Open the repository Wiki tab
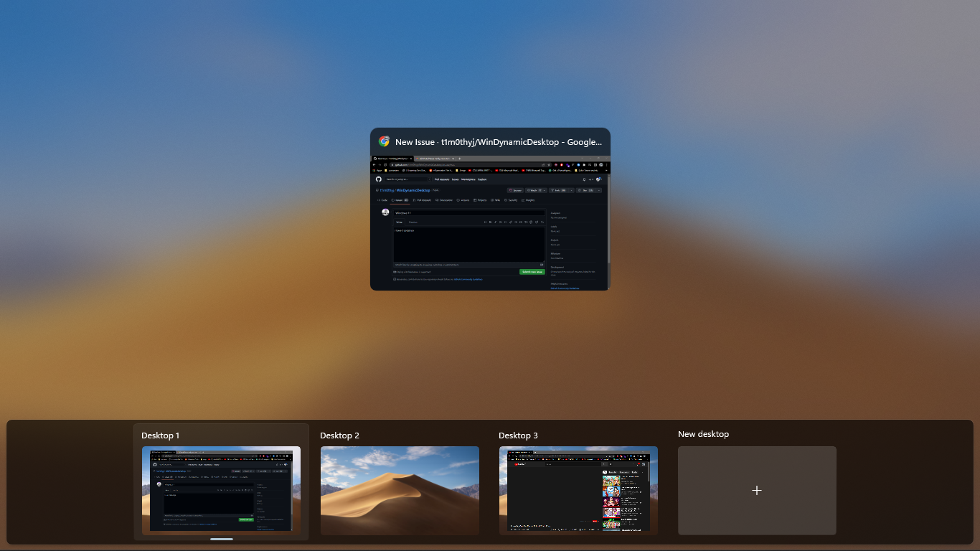 pyautogui.click(x=497, y=200)
